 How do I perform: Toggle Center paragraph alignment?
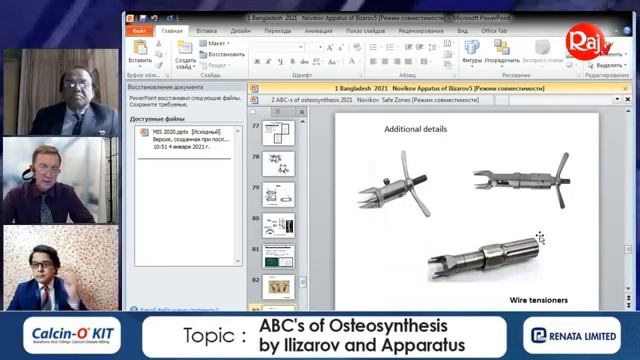(385, 62)
